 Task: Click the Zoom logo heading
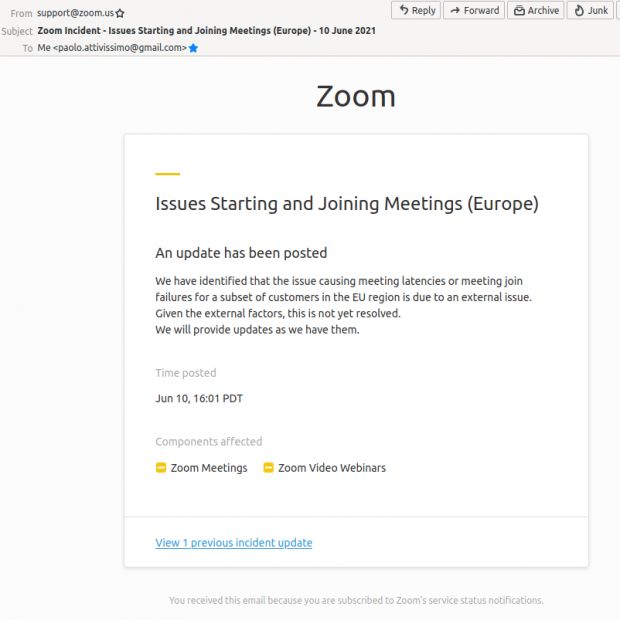click(356, 96)
